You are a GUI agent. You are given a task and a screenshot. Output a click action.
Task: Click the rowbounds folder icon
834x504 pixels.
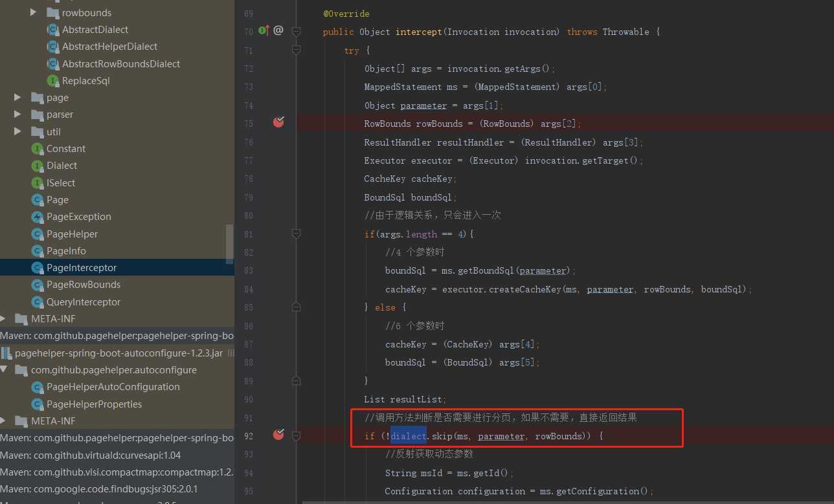coord(52,12)
